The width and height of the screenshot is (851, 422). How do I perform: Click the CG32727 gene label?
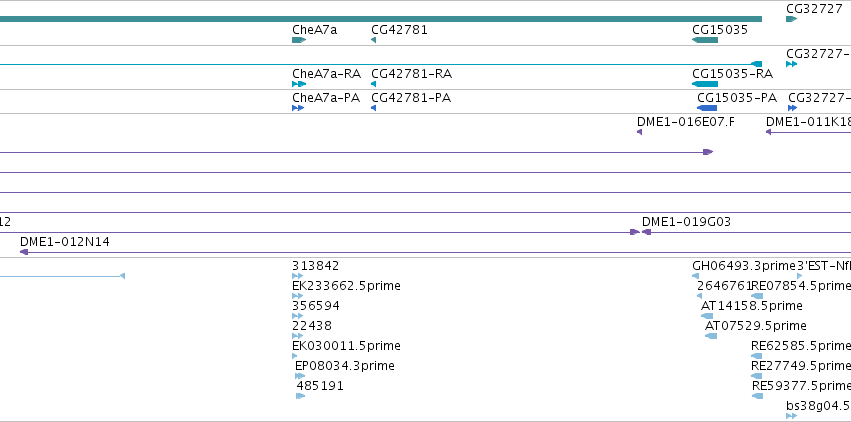(x=814, y=9)
